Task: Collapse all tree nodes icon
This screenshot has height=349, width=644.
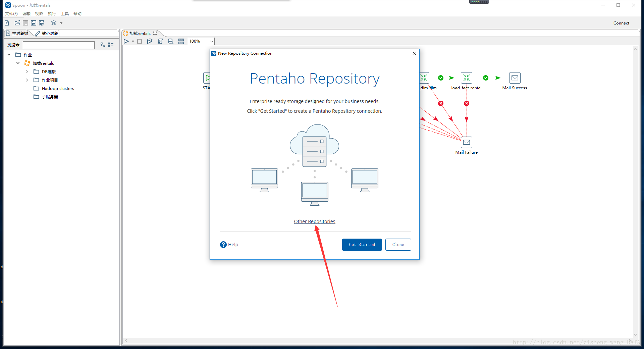Action: point(111,45)
